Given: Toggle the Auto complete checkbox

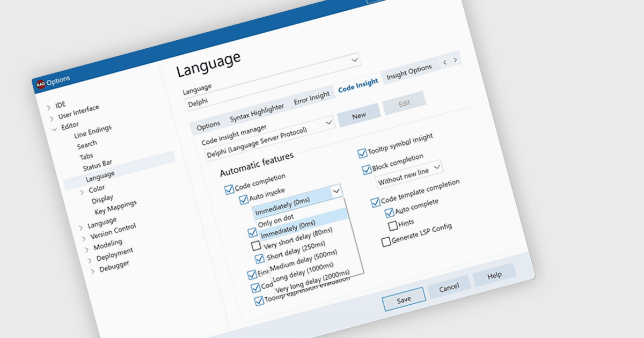Looking at the screenshot, I should 389,212.
